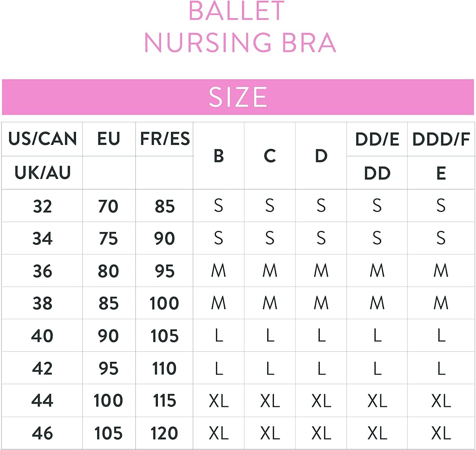Select band size 32 in US/CAN column

(42, 206)
